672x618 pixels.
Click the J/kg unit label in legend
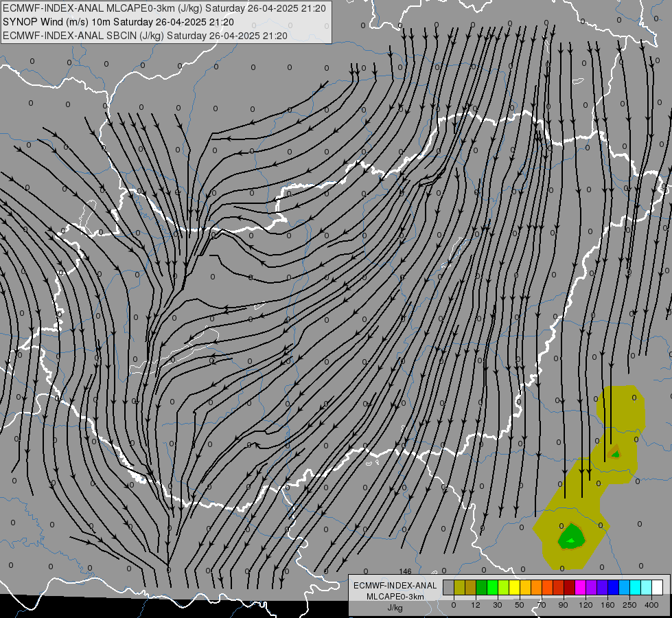(x=395, y=608)
